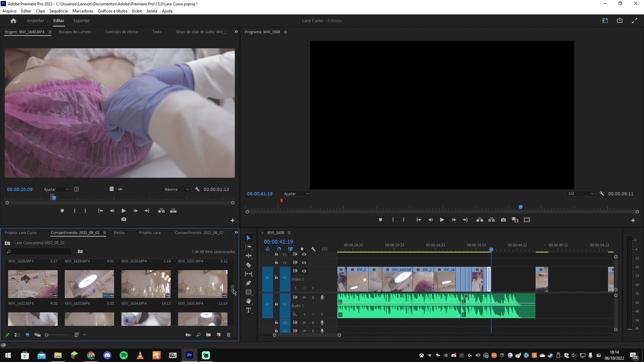
Task: Select the Type tool
Action: point(249,310)
